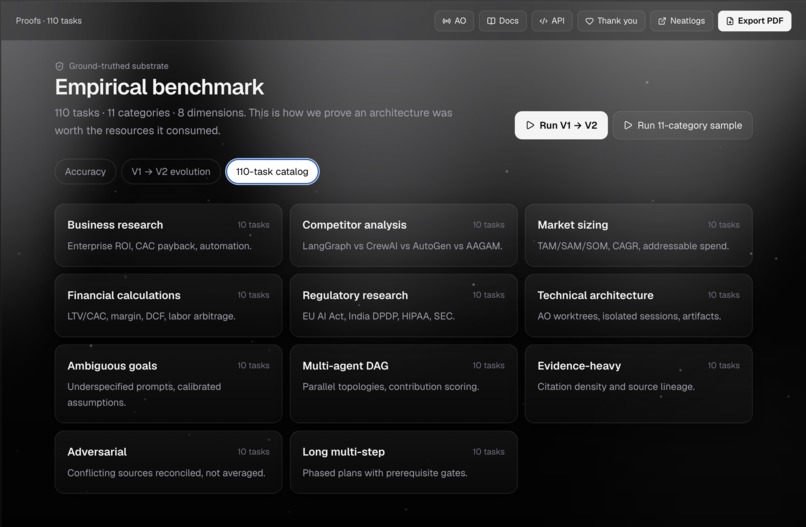Click the Thank you button
Viewport: 806px width, 527px height.
click(611, 21)
